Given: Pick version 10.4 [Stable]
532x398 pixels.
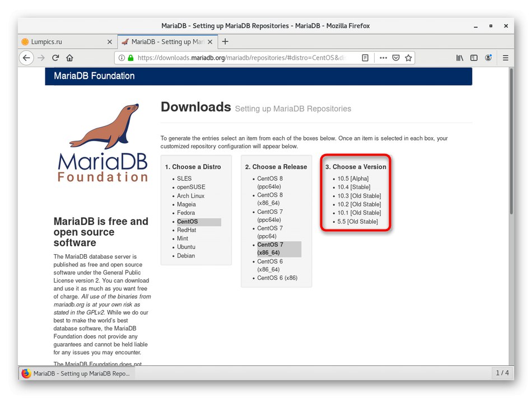Looking at the screenshot, I should click(x=354, y=187).
